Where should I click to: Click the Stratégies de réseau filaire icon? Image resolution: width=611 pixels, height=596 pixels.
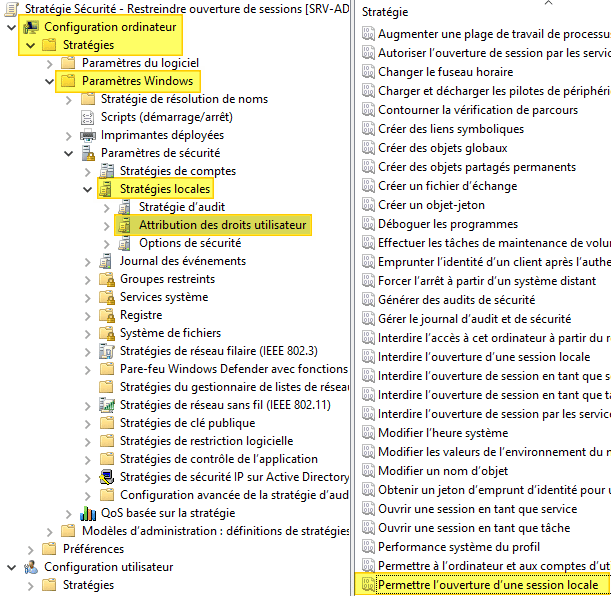pyautogui.click(x=106, y=351)
